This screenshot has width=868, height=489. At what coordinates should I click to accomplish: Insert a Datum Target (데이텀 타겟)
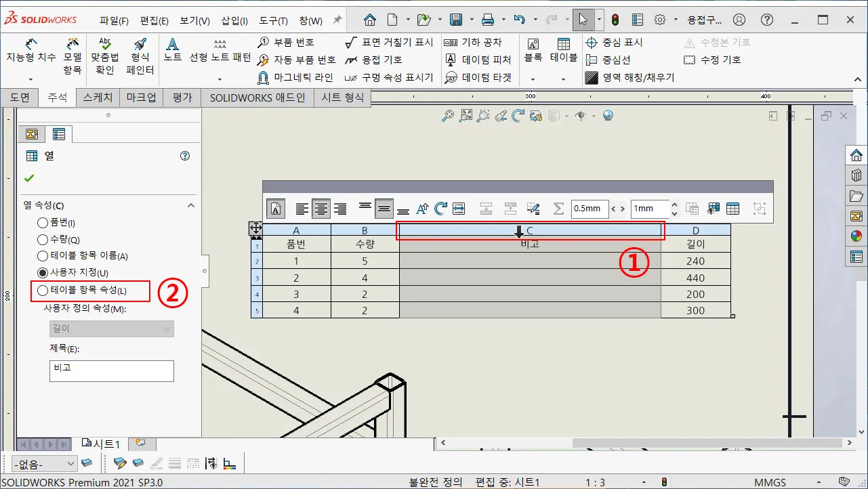478,77
